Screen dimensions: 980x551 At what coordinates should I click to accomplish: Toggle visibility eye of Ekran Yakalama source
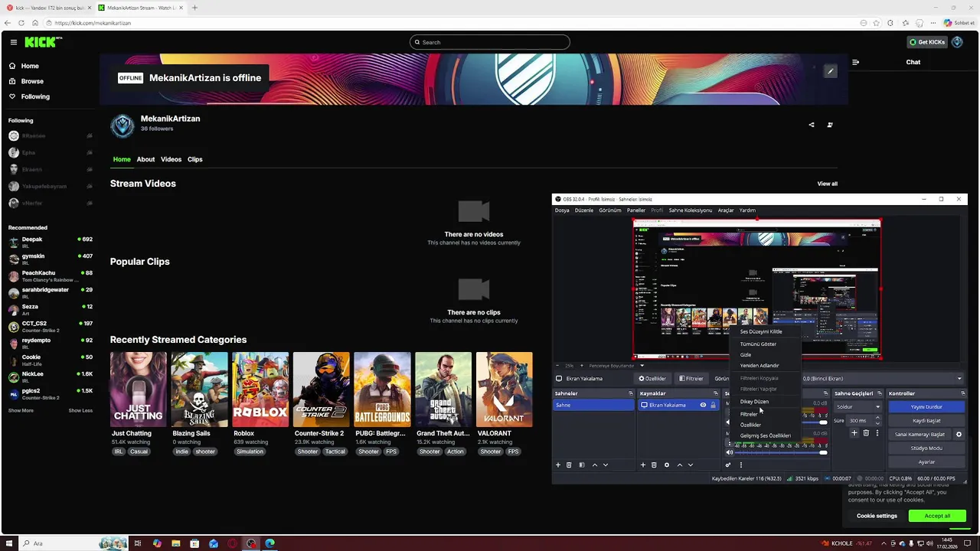point(703,405)
